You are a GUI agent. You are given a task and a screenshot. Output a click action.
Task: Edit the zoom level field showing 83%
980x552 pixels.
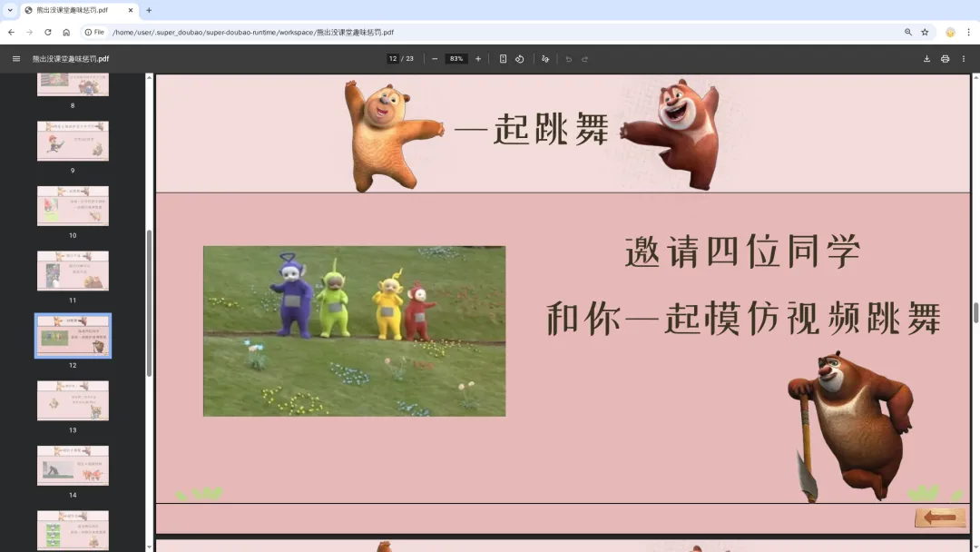pos(456,59)
